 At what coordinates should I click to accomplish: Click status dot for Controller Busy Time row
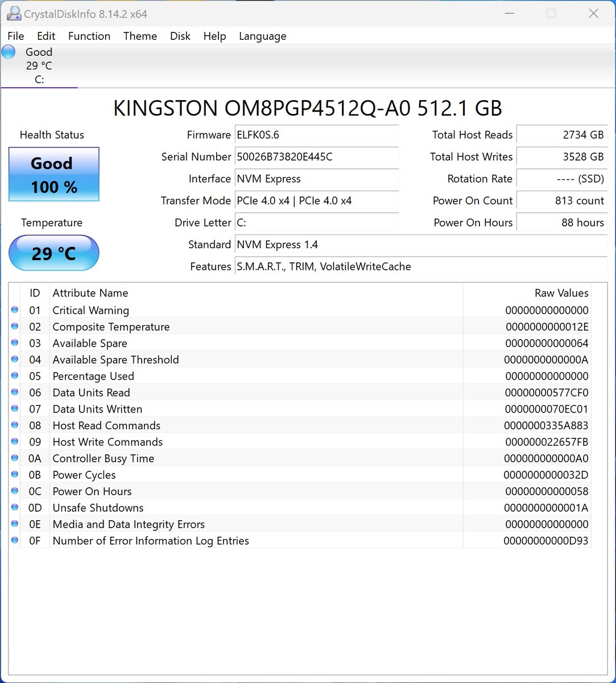pyautogui.click(x=15, y=459)
